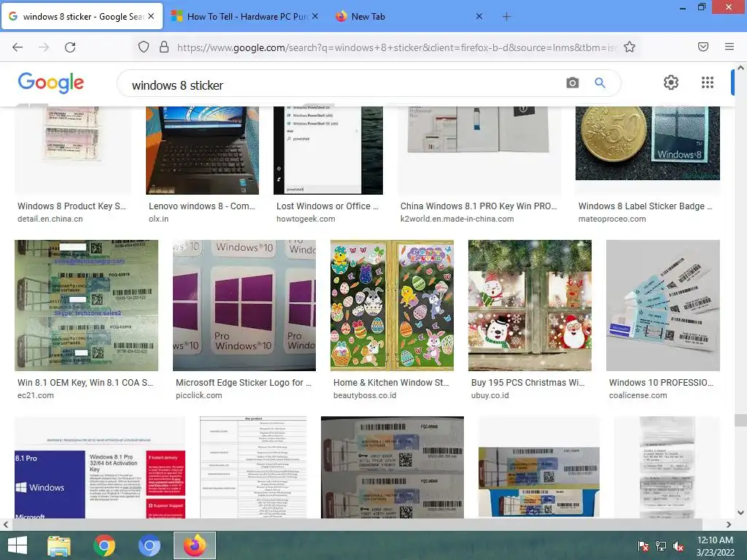Switch to the New Tab tab
The image size is (747, 560).
click(410, 17)
